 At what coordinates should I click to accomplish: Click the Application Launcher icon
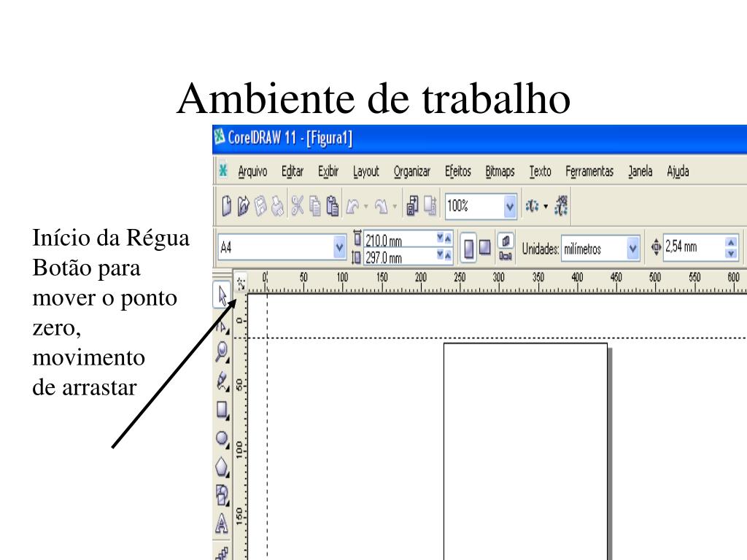pyautogui.click(x=532, y=206)
